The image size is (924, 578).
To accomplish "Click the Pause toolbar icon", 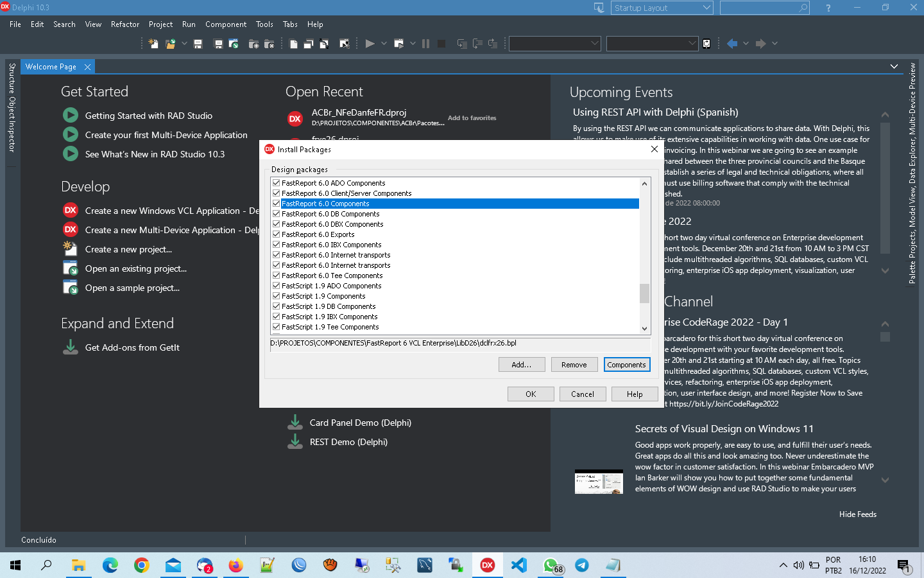I will [425, 44].
